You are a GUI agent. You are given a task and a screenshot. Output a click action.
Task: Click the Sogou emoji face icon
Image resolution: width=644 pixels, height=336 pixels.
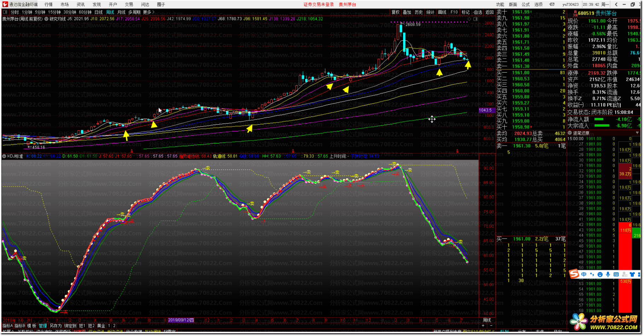600,274
